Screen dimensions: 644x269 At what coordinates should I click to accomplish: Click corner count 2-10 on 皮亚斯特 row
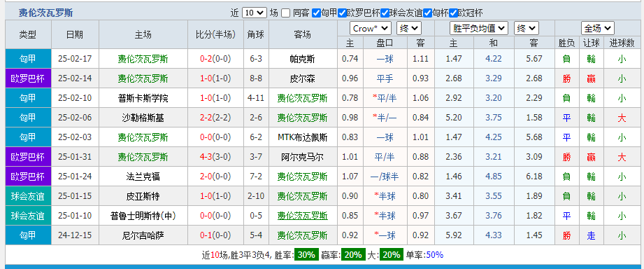tap(256, 196)
